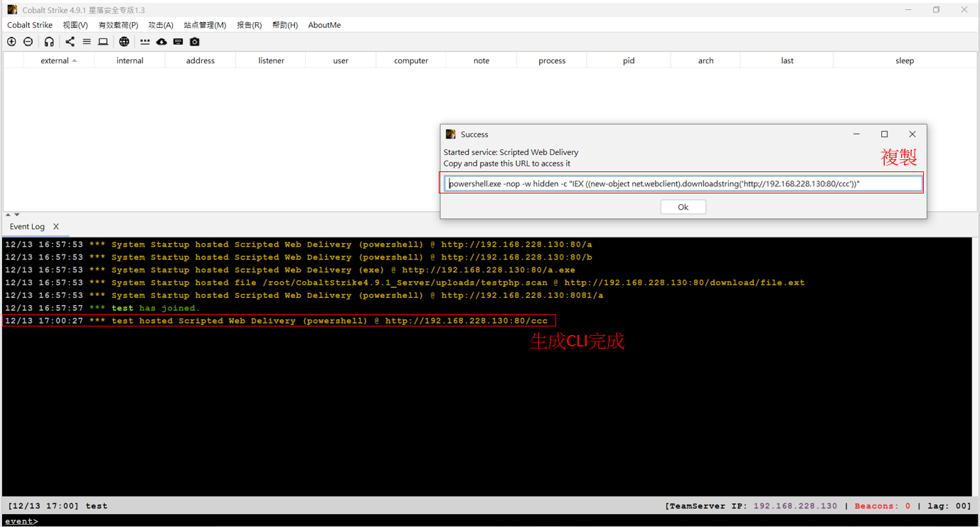Sort by the user column header
Viewport: 980px width, 527px height.
click(x=341, y=61)
